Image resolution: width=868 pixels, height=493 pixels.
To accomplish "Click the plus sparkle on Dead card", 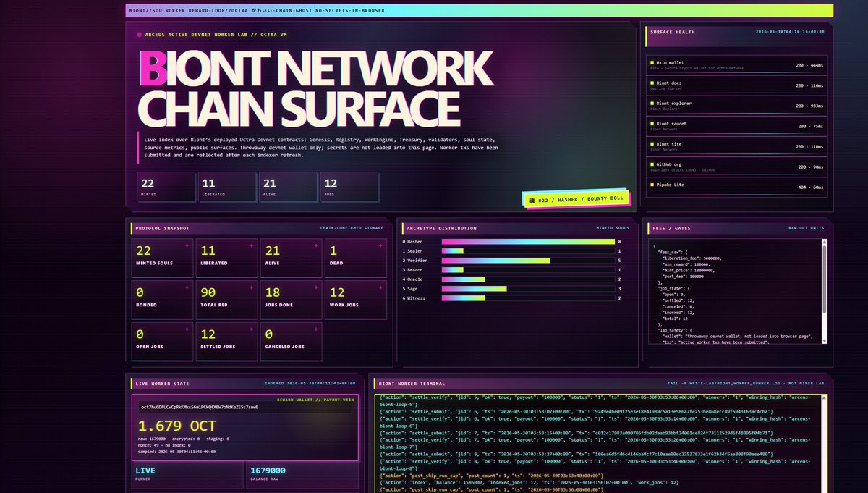I will tap(379, 247).
